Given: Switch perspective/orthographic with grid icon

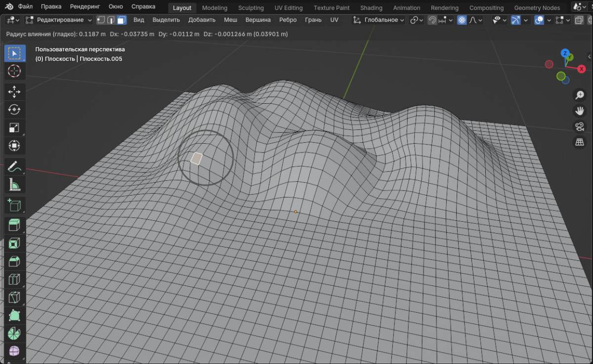Looking at the screenshot, I should (x=579, y=142).
